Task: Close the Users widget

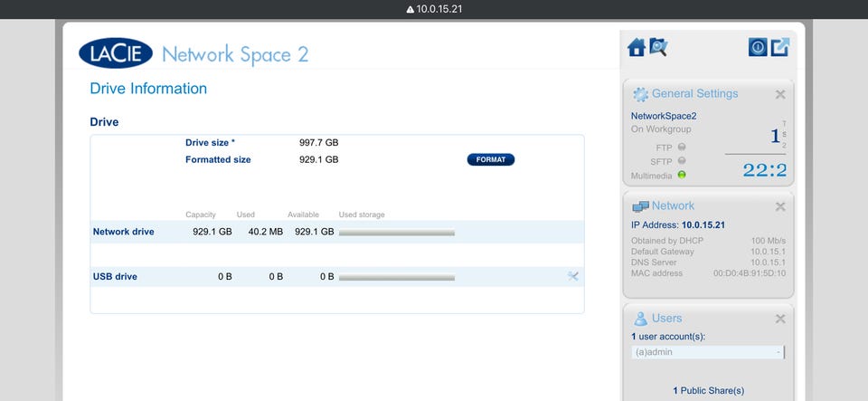Action: click(780, 319)
